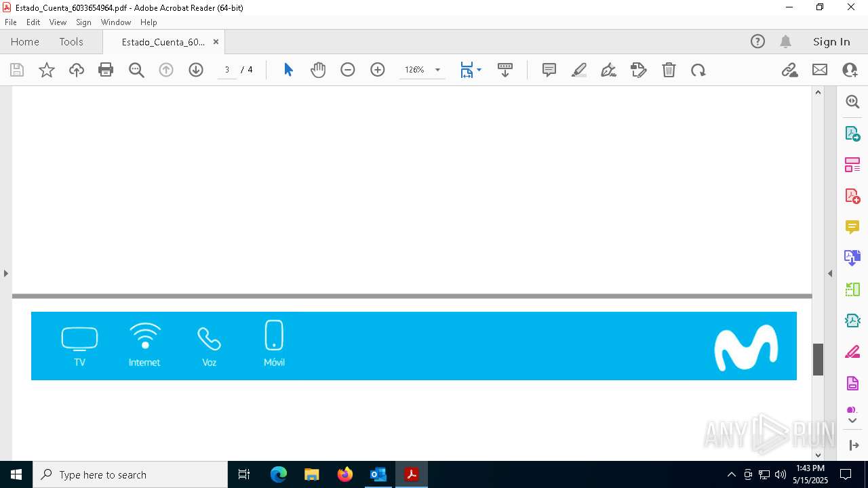This screenshot has height=488, width=868.
Task: Open File Explorer from the taskbar
Action: [311, 474]
